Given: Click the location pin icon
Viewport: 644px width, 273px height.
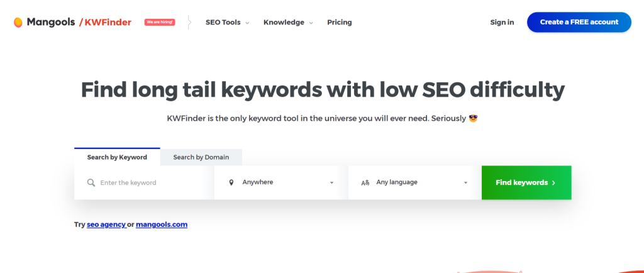Looking at the screenshot, I should tap(231, 182).
